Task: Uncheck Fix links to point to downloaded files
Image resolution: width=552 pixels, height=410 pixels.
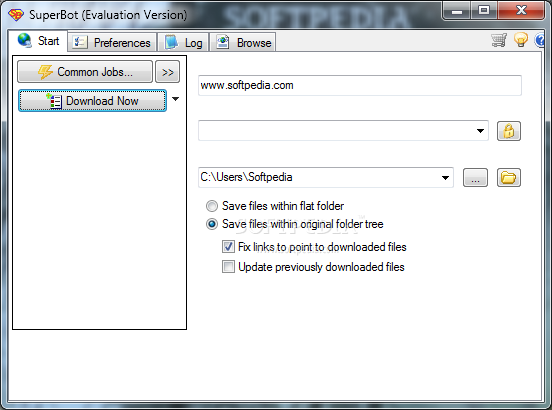Action: coord(314,247)
